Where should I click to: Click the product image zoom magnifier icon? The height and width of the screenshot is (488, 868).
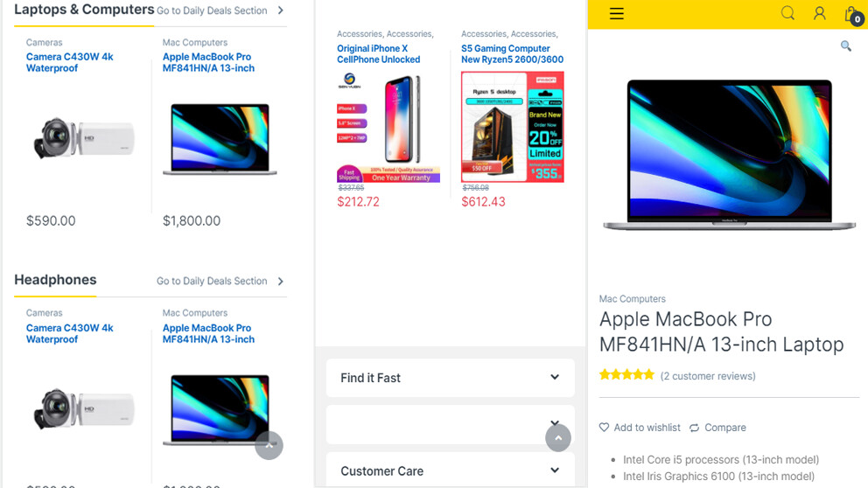(845, 45)
